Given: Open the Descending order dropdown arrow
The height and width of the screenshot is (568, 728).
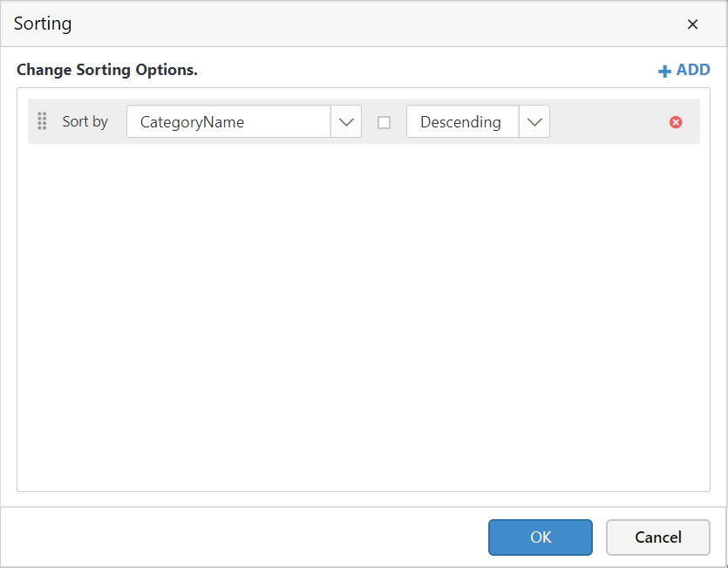Looking at the screenshot, I should 534,122.
